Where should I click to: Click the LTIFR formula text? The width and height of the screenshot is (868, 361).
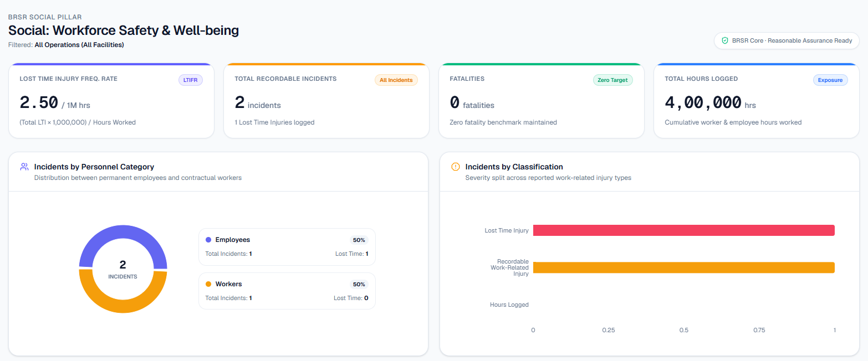(78, 122)
